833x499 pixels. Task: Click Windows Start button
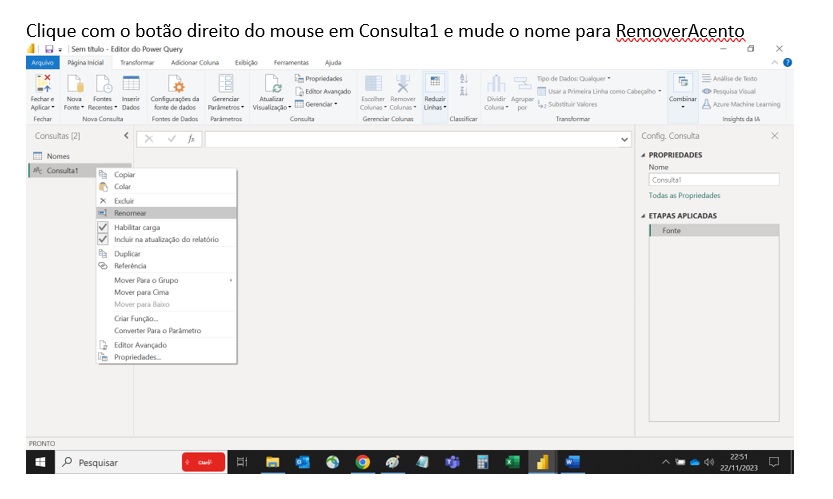point(40,462)
